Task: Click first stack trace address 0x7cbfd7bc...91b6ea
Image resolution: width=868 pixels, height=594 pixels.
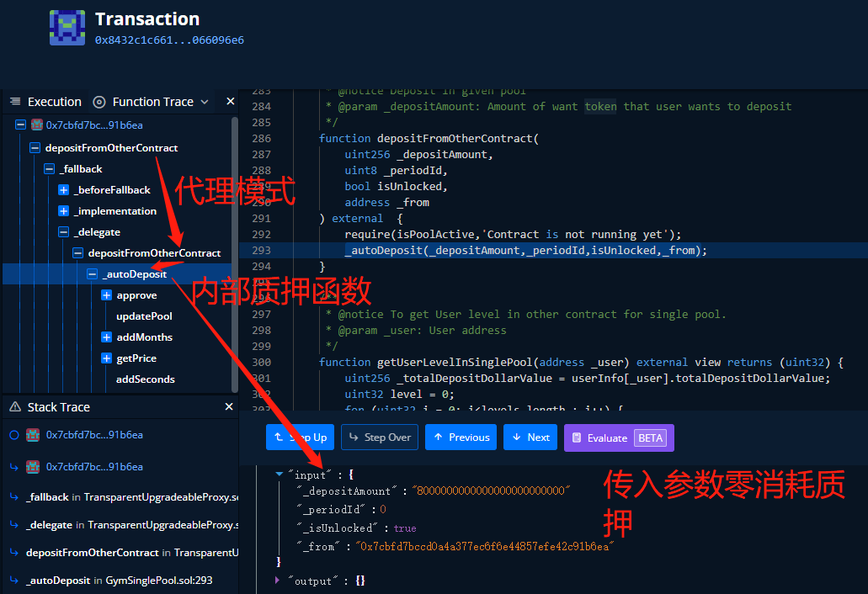Action: pos(94,435)
